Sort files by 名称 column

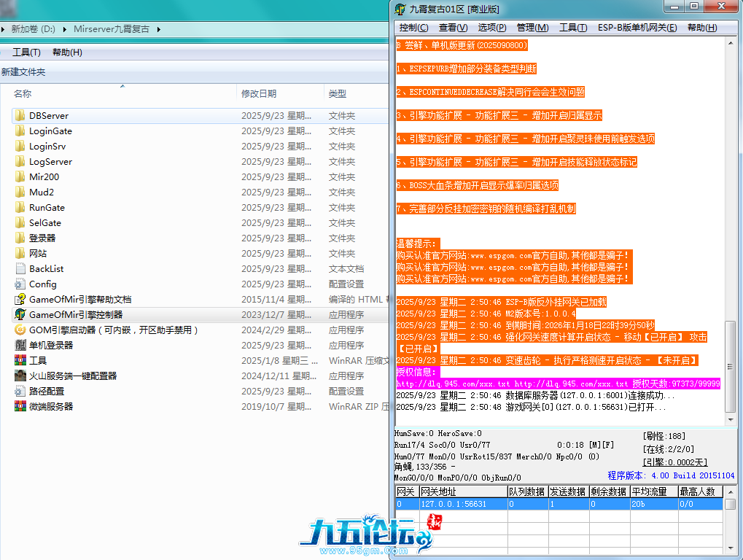point(23,94)
